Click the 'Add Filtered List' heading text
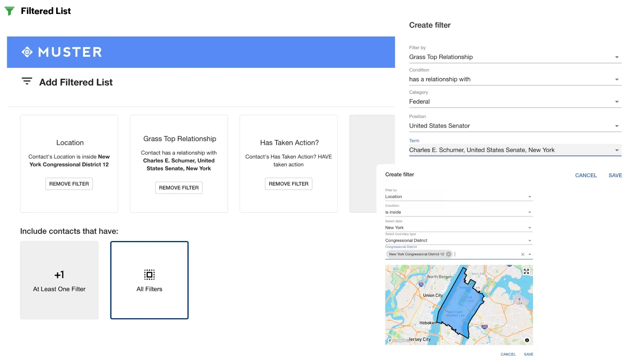 click(76, 82)
